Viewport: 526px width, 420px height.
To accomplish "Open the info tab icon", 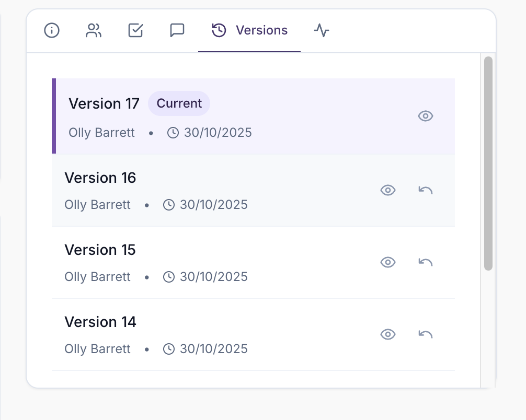I will click(x=51, y=30).
